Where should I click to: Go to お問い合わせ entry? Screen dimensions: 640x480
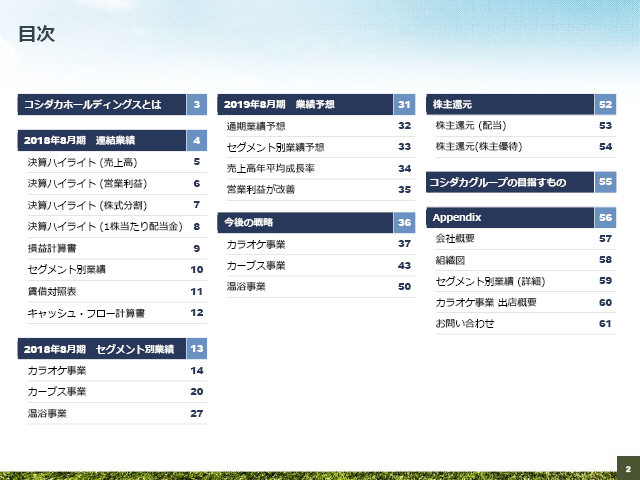coord(526,324)
